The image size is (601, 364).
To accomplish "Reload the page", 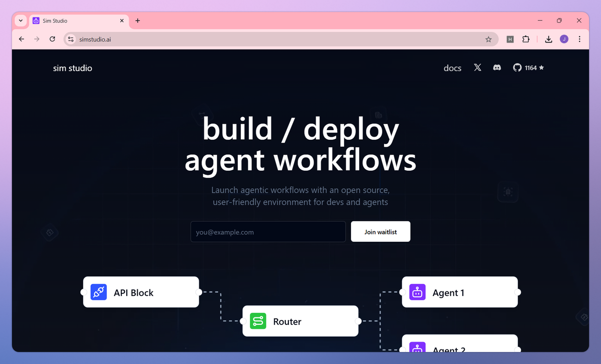I will tap(52, 39).
